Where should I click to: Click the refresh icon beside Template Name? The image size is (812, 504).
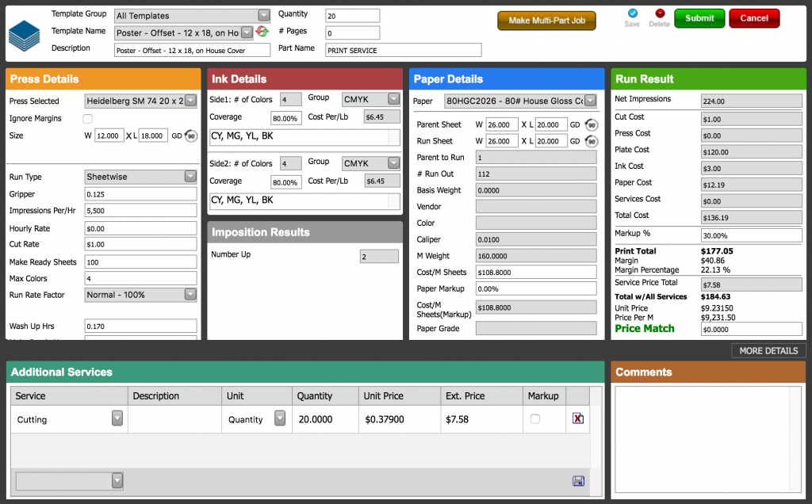click(262, 32)
